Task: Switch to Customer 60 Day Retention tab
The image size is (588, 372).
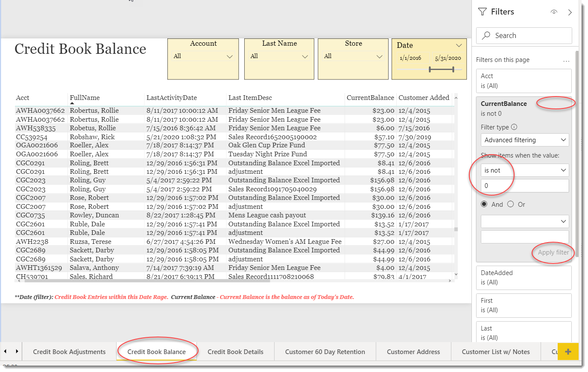Action: (325, 352)
